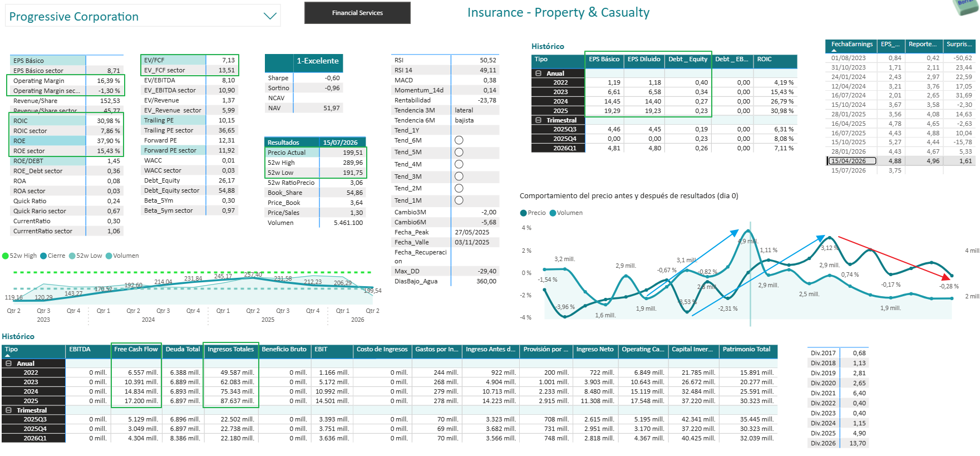This screenshot has width=980, height=456.
Task: Click the 52w Low legend color dot
Action: tap(72, 256)
